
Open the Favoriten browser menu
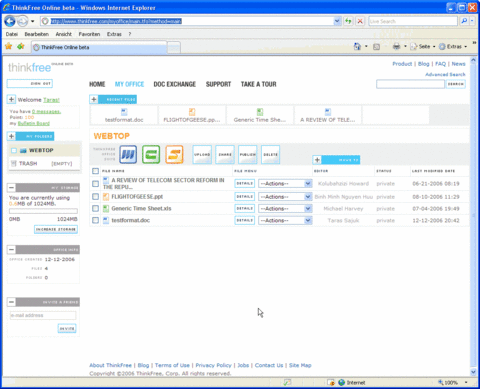[89, 34]
